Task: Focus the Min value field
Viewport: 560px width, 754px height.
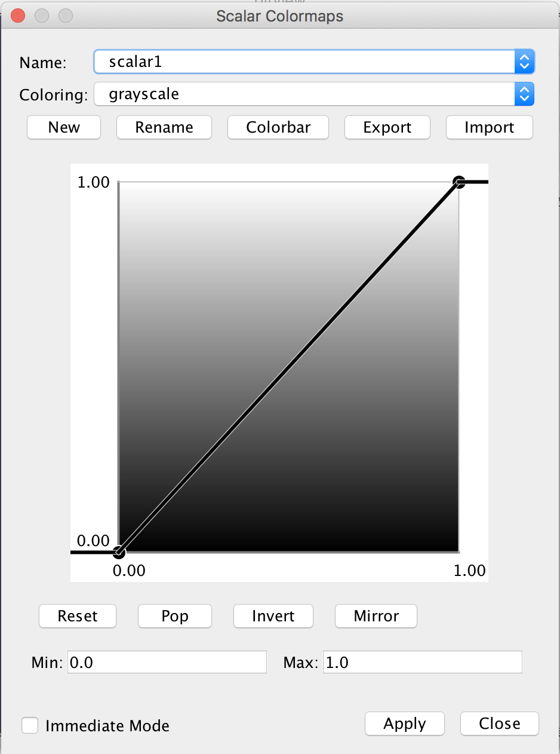Action: coord(167,663)
